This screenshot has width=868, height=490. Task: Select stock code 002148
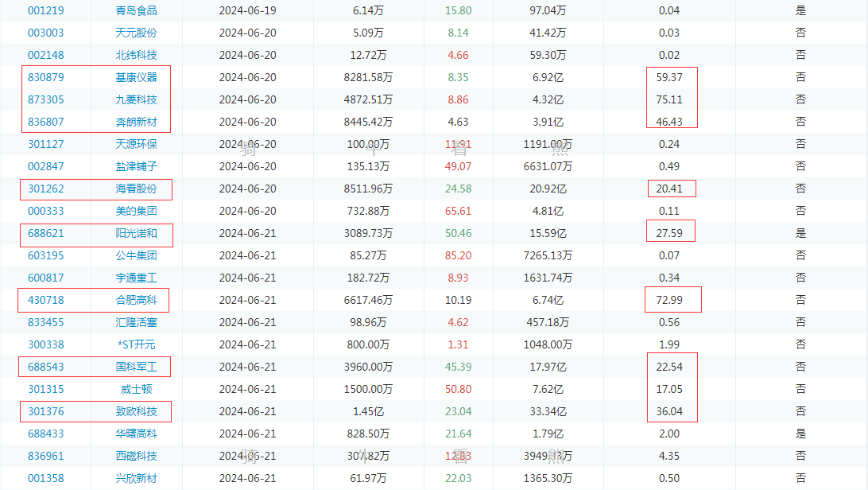point(46,55)
